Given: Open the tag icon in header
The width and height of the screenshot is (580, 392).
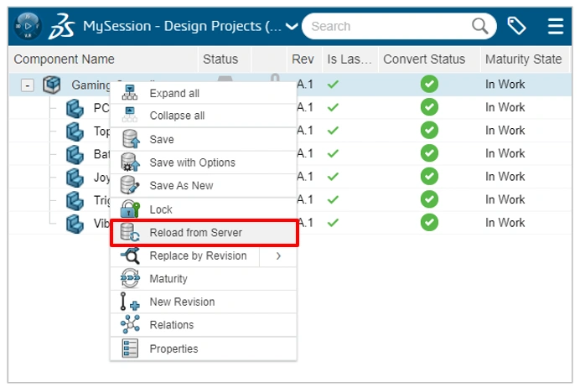Looking at the screenshot, I should (x=516, y=26).
